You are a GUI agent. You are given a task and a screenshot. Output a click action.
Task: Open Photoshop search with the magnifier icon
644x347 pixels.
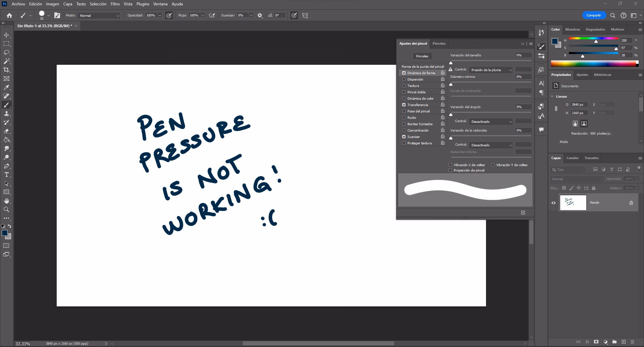612,15
